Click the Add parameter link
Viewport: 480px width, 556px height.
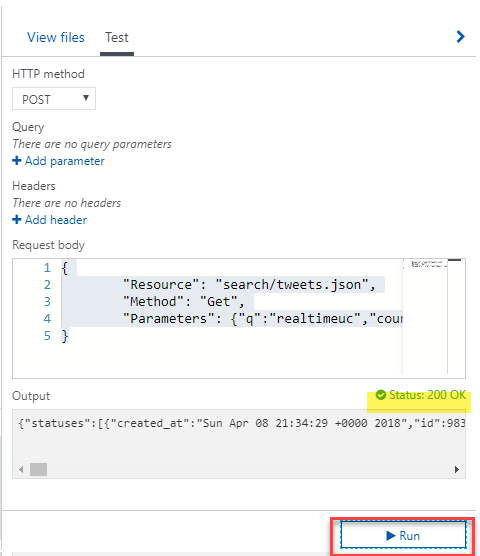pos(65,161)
